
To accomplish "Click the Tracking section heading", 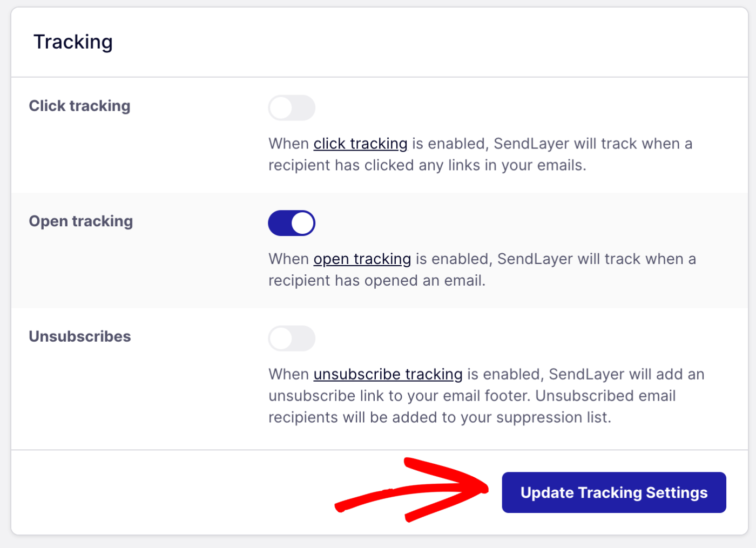I will point(73,42).
